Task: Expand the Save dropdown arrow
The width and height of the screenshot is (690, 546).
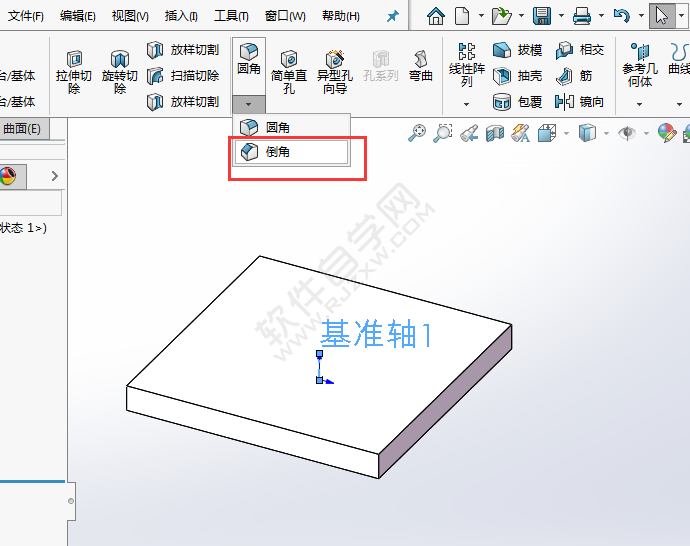Action: point(561,16)
